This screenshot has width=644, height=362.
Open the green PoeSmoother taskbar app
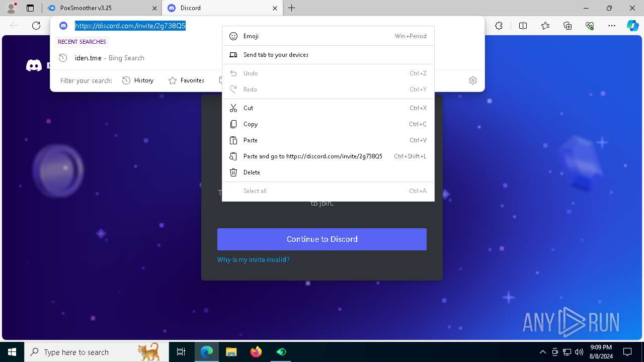(281, 352)
